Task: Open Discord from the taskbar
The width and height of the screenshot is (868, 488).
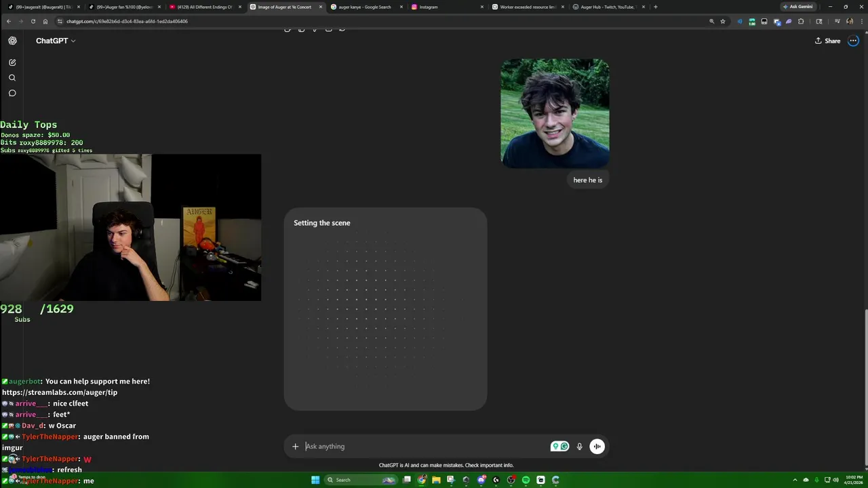Action: 481,480
